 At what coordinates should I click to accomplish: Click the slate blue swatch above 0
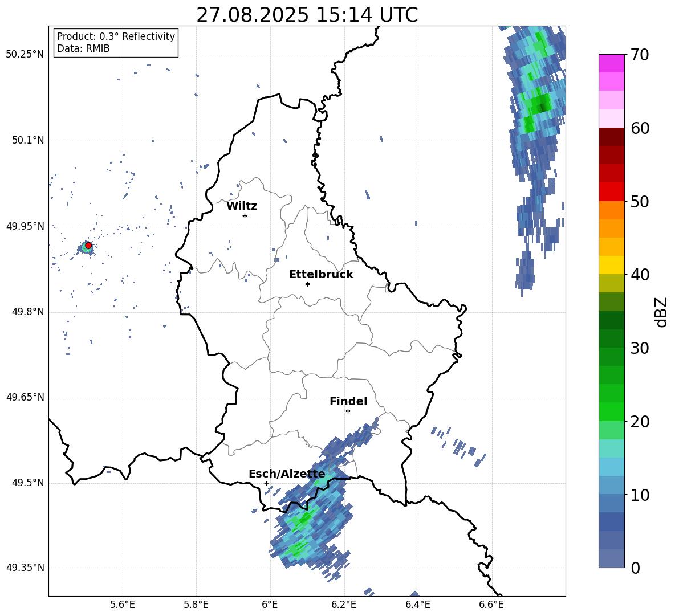click(x=611, y=558)
